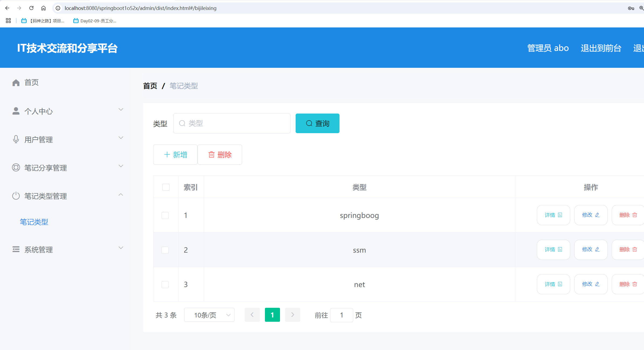The image size is (644, 350).
Task: Select the 个人中心 person icon
Action: pos(16,111)
